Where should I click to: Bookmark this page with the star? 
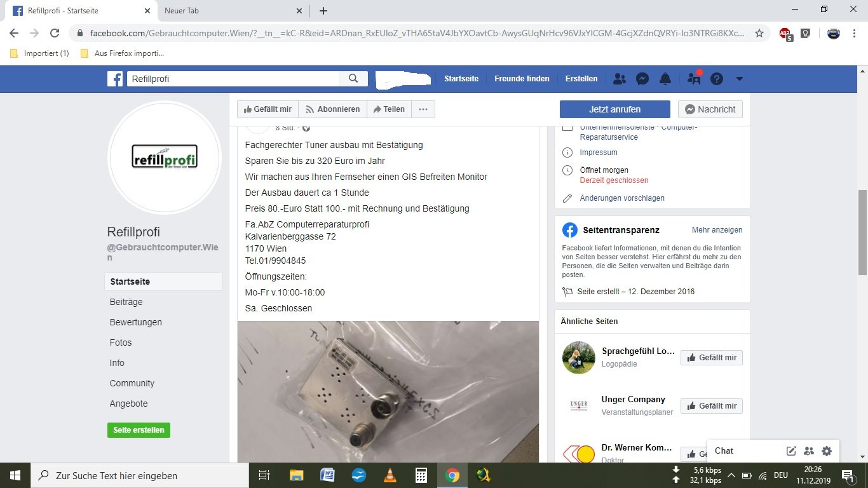(x=759, y=33)
